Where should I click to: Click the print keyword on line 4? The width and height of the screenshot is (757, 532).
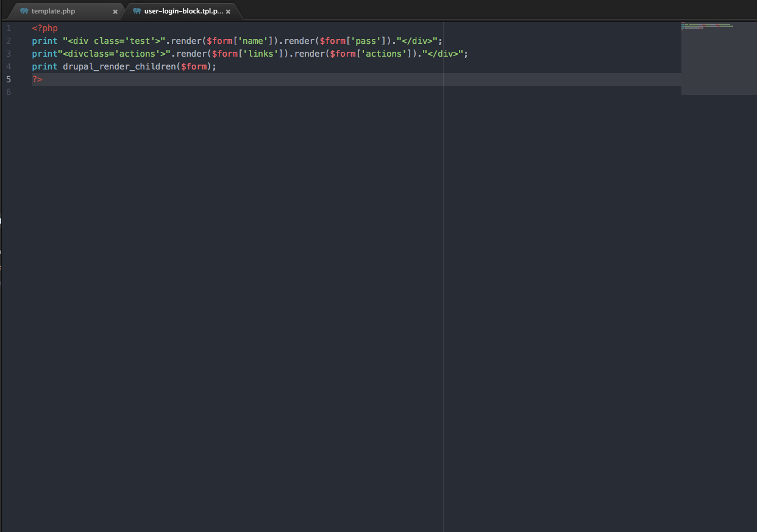pyautogui.click(x=45, y=66)
